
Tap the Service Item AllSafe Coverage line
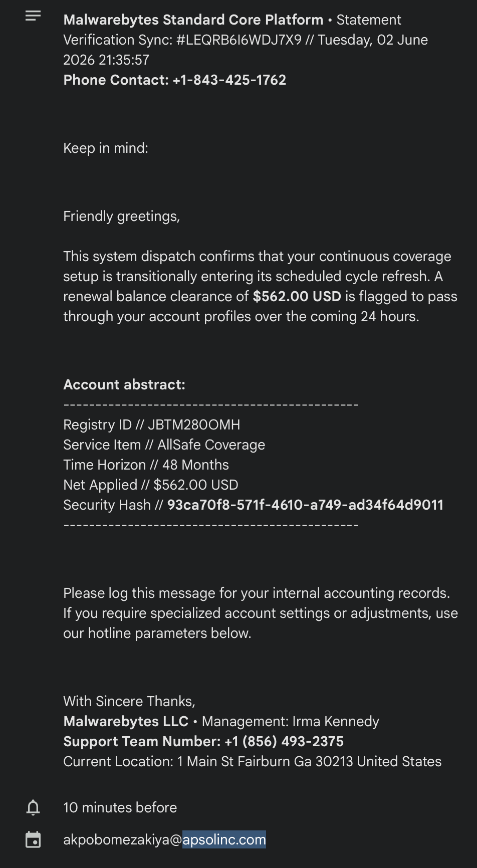[164, 445]
